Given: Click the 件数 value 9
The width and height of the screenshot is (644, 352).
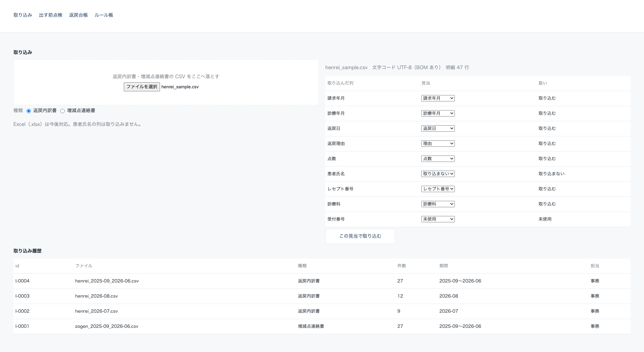Looking at the screenshot, I should tap(399, 311).
